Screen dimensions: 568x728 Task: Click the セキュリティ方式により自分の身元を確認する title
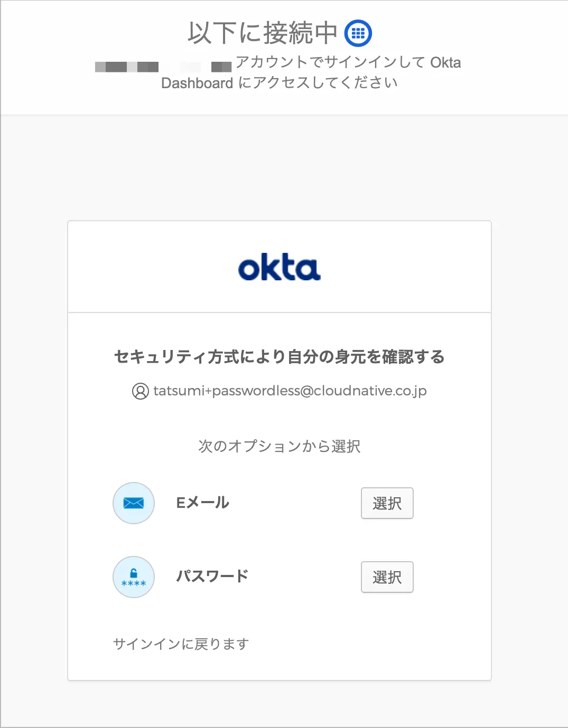pyautogui.click(x=280, y=357)
